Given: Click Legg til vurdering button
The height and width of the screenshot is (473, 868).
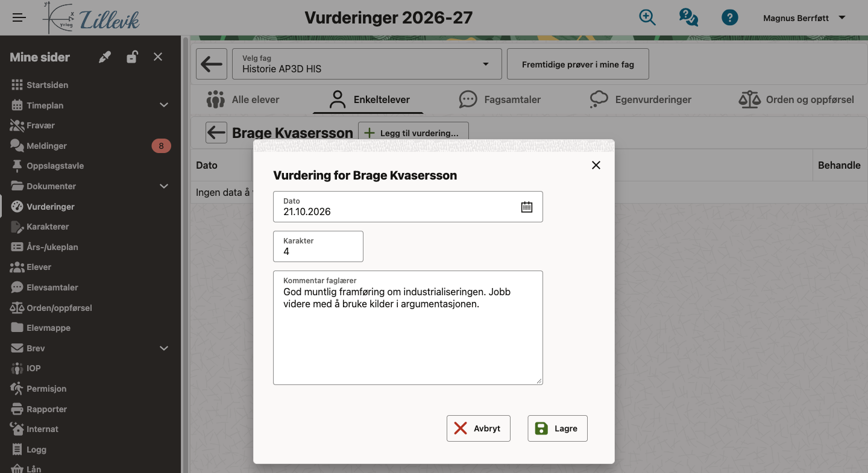Looking at the screenshot, I should click(x=414, y=133).
